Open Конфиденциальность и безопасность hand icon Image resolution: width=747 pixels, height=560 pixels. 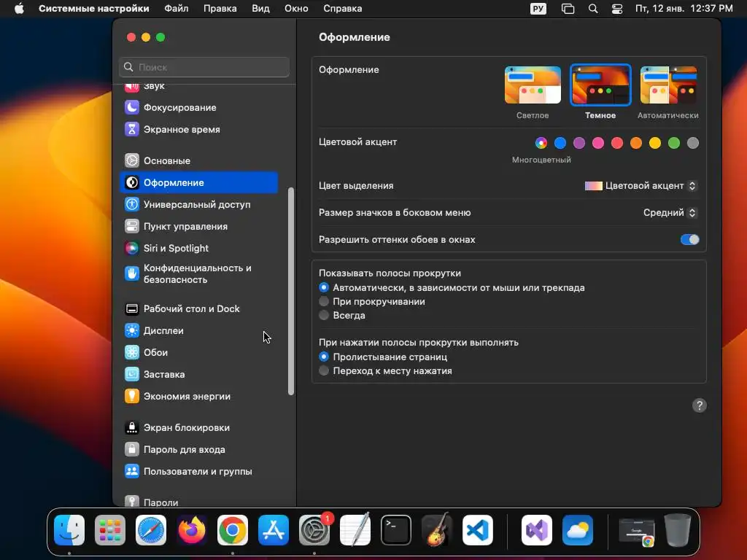click(132, 274)
